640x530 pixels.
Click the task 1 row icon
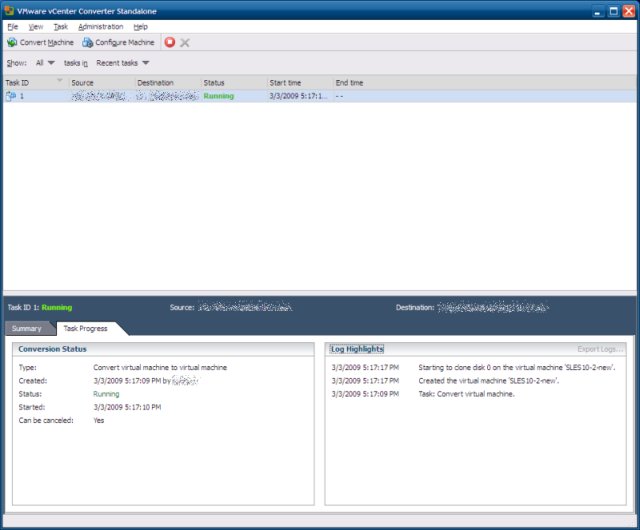(x=11, y=97)
